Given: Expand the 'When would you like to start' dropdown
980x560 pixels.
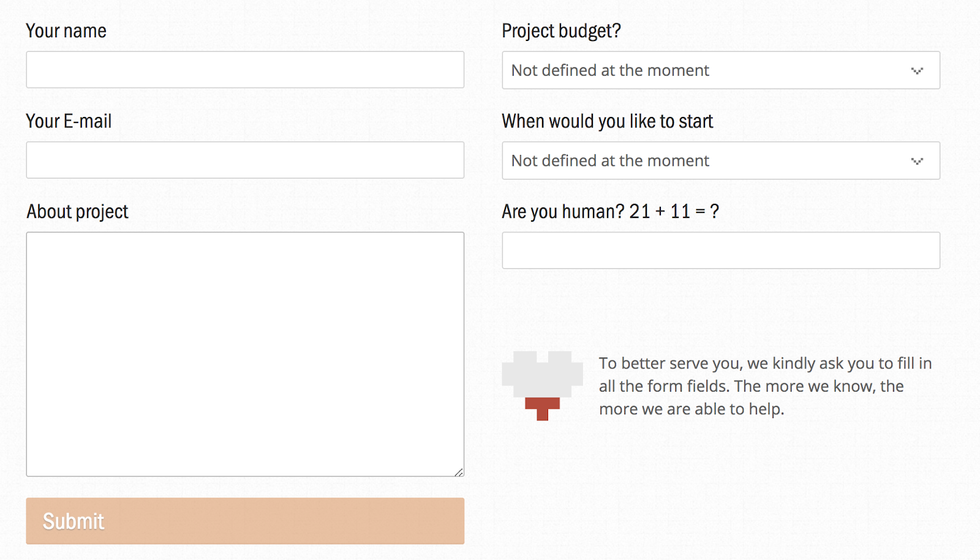Looking at the screenshot, I should tap(720, 161).
